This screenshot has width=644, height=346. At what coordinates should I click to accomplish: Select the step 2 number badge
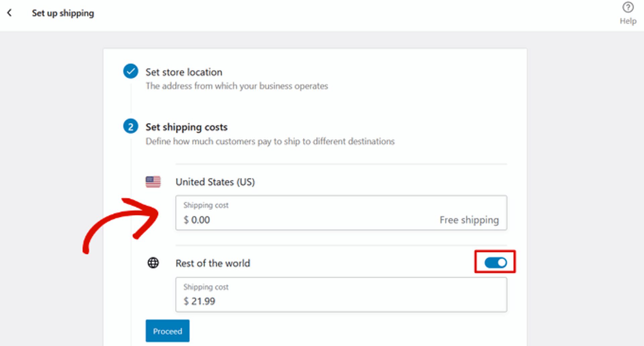(x=131, y=127)
